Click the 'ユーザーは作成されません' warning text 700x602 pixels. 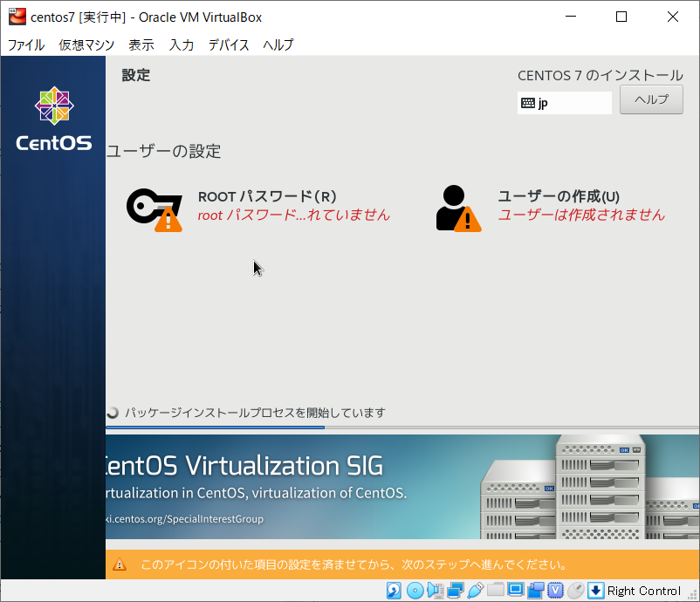[x=581, y=215]
